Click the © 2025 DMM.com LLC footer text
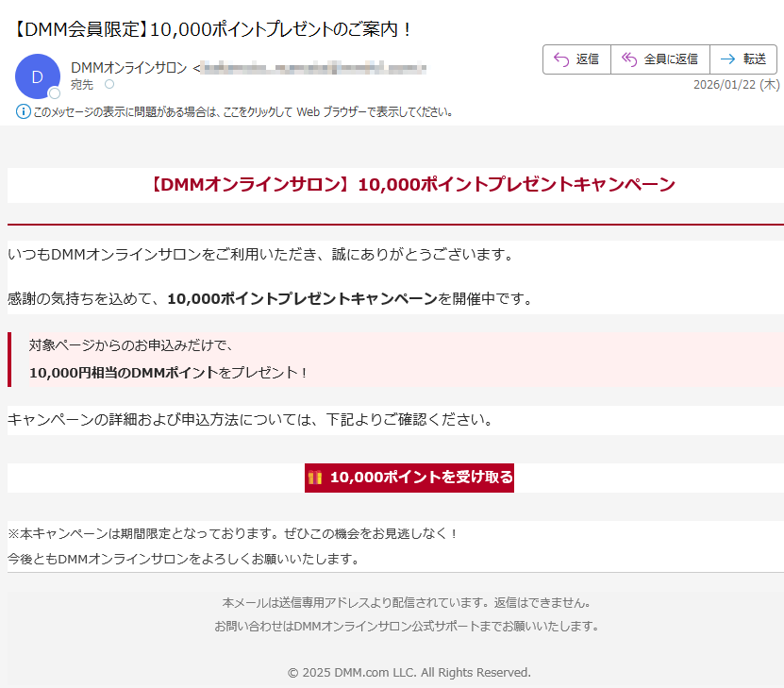Image resolution: width=784 pixels, height=688 pixels. coord(409,672)
